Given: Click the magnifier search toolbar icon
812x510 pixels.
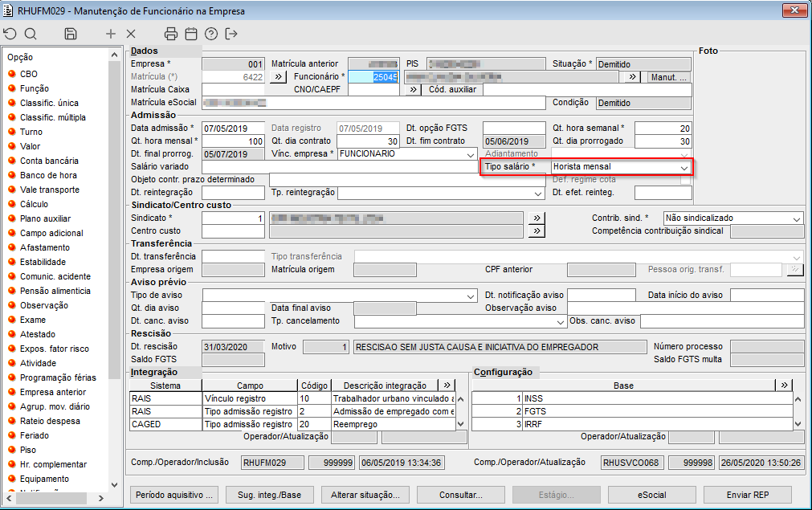Looking at the screenshot, I should pyautogui.click(x=31, y=35).
